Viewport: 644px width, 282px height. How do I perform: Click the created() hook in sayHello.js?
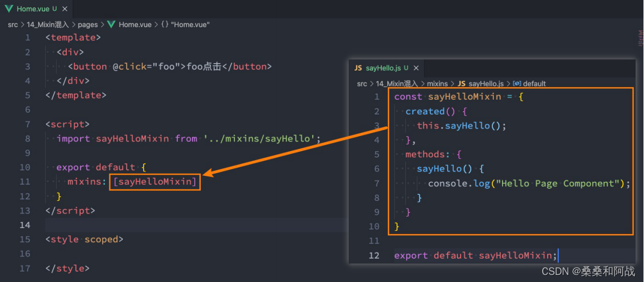[430, 111]
